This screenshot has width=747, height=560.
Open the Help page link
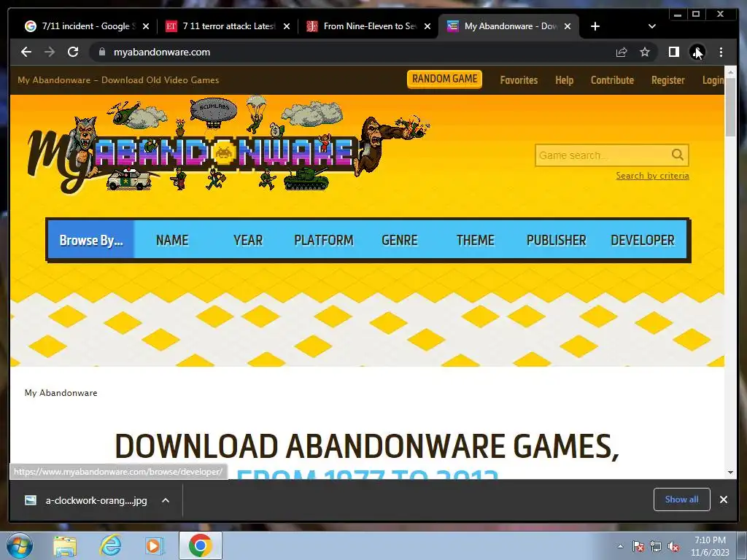tap(564, 80)
